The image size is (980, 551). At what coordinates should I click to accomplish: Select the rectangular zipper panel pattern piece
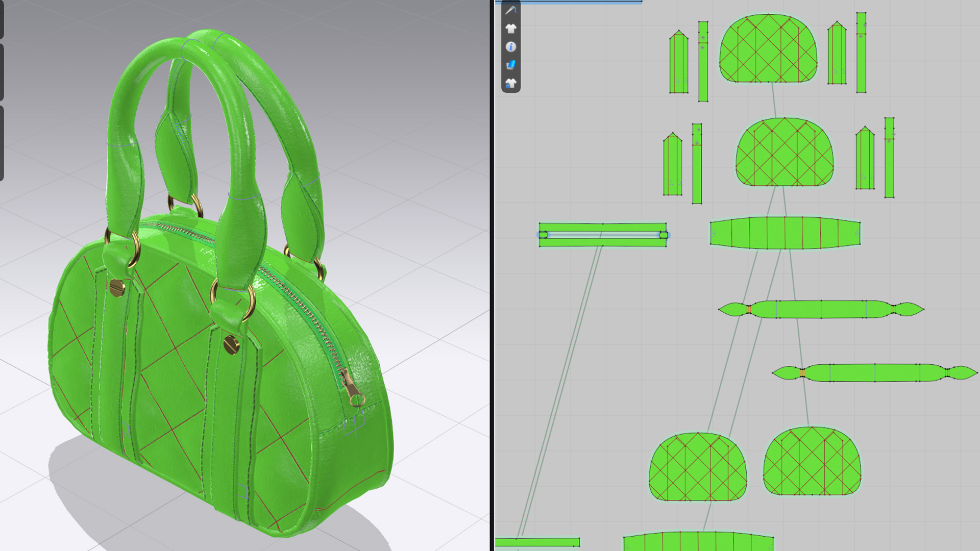[x=602, y=228]
